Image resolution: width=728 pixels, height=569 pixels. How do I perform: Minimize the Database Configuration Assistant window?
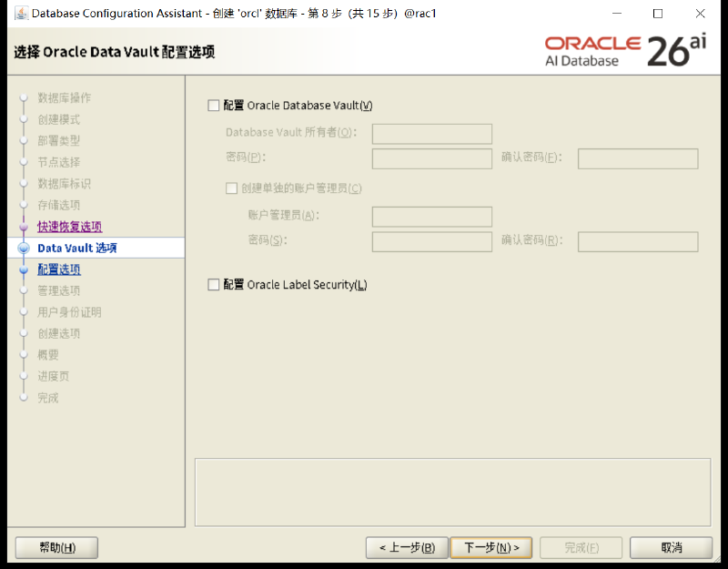tap(617, 14)
